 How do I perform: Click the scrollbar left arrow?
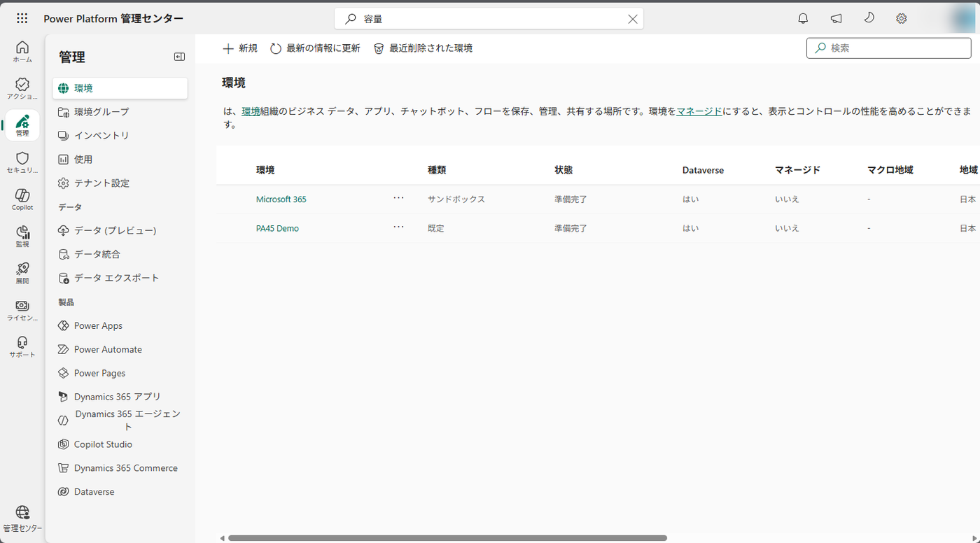point(223,538)
